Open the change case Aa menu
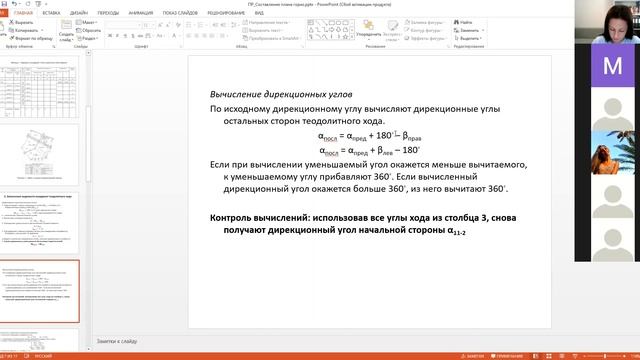 160,36
